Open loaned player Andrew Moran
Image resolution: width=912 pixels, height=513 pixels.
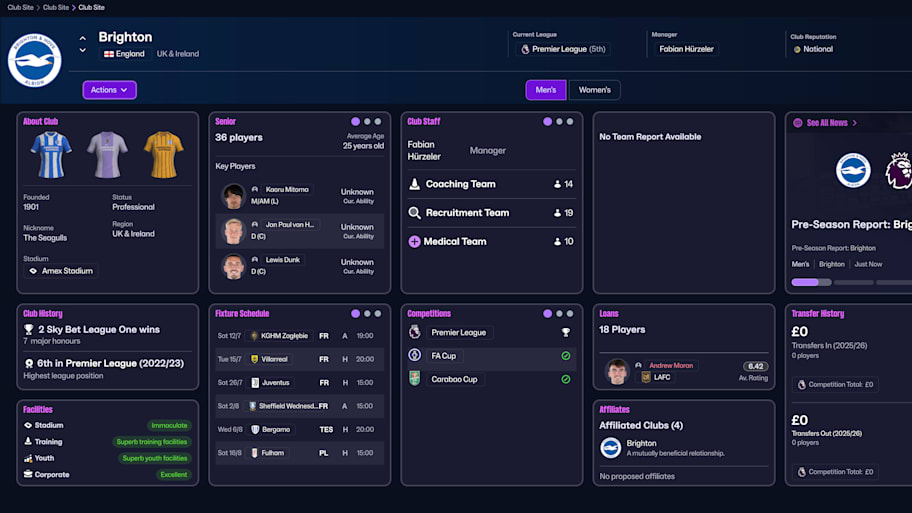671,365
